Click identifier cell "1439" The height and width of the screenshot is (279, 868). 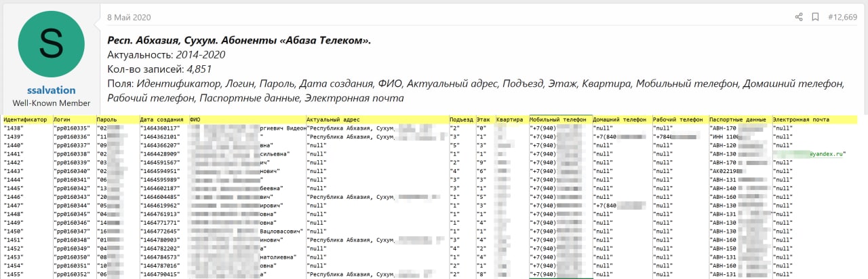[x=14, y=136]
